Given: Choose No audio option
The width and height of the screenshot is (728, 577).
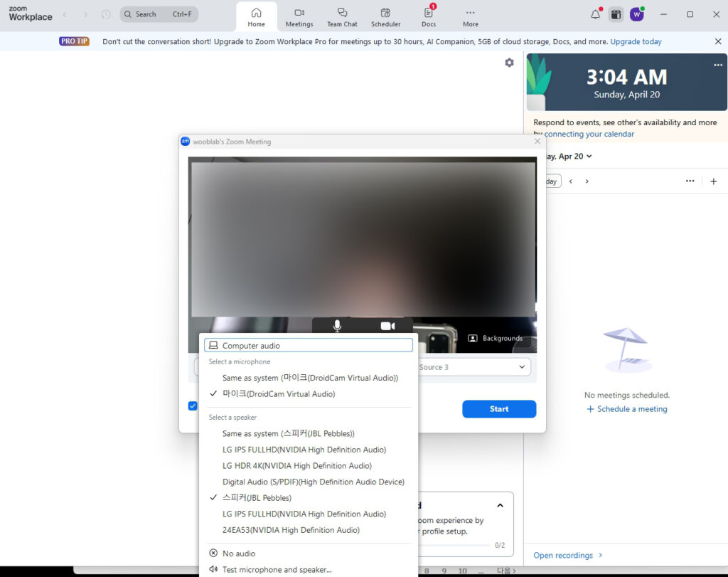Looking at the screenshot, I should coord(309,554).
